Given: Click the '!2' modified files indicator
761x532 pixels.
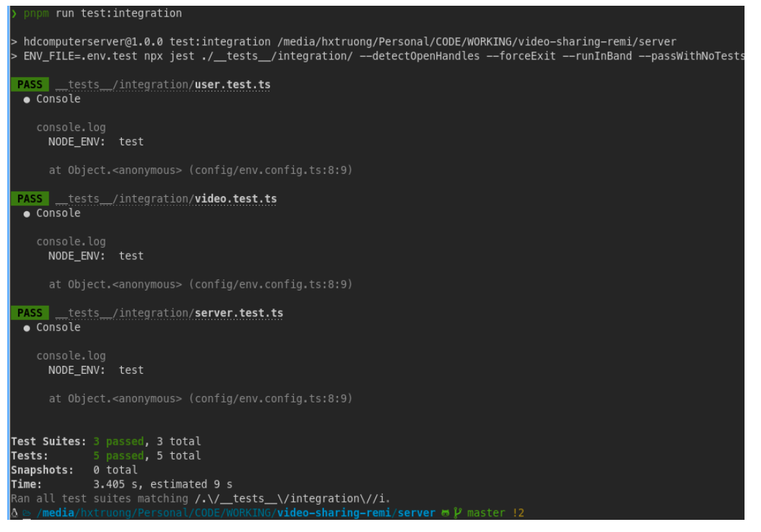Looking at the screenshot, I should coord(518,513).
